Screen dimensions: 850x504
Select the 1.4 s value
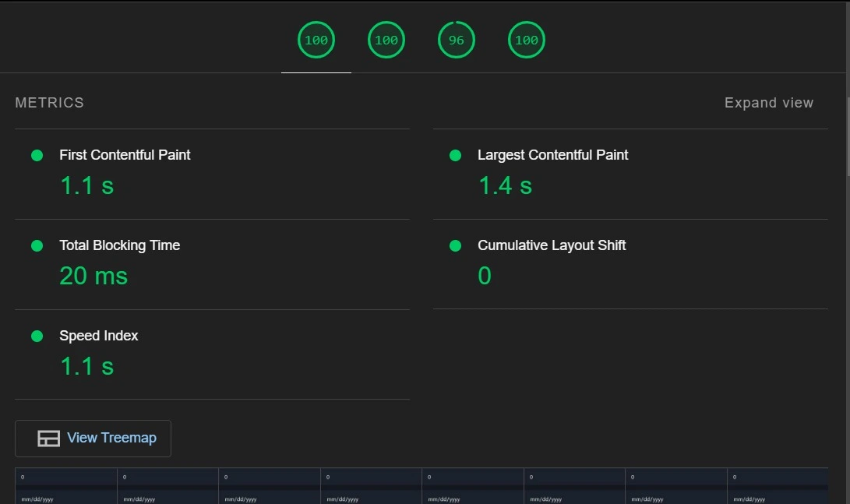tap(505, 186)
